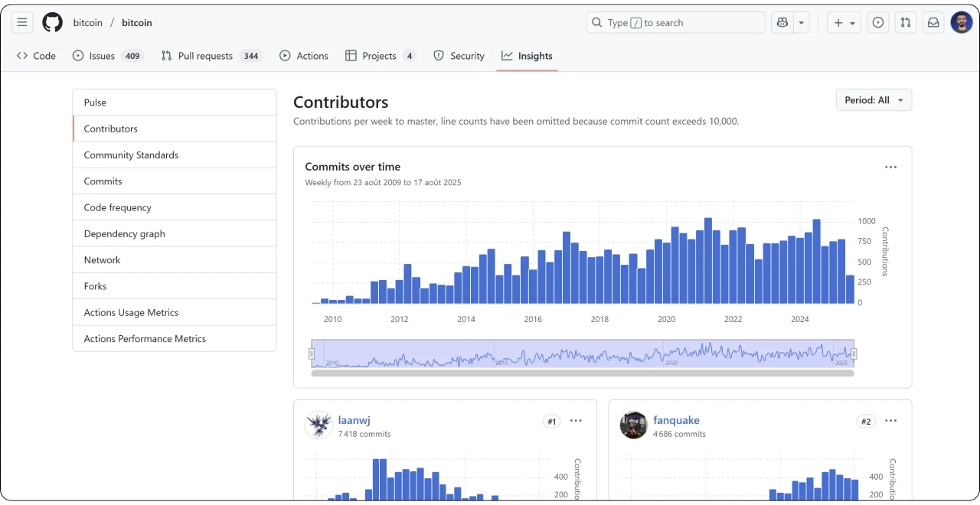
Task: Open the issues icon in header
Action: (878, 23)
